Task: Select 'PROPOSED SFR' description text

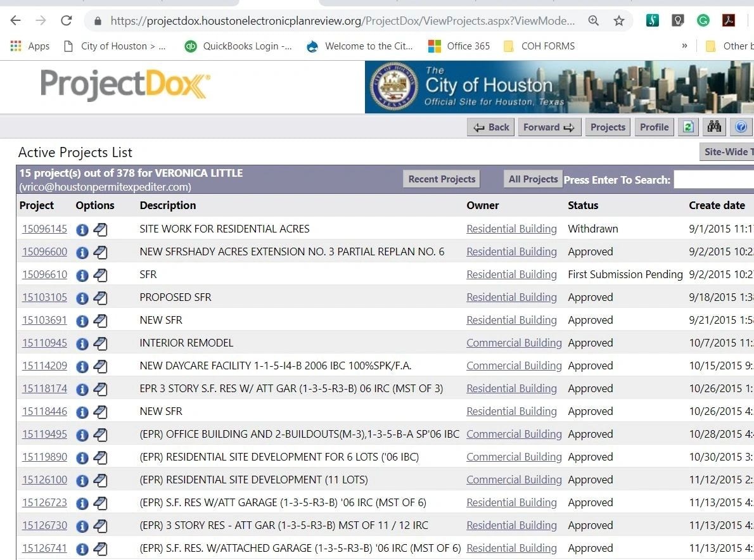Action: tap(176, 298)
